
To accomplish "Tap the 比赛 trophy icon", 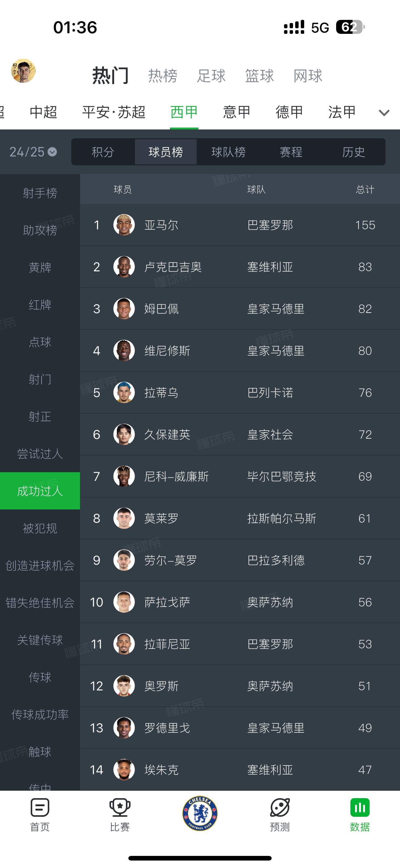I will tap(119, 808).
